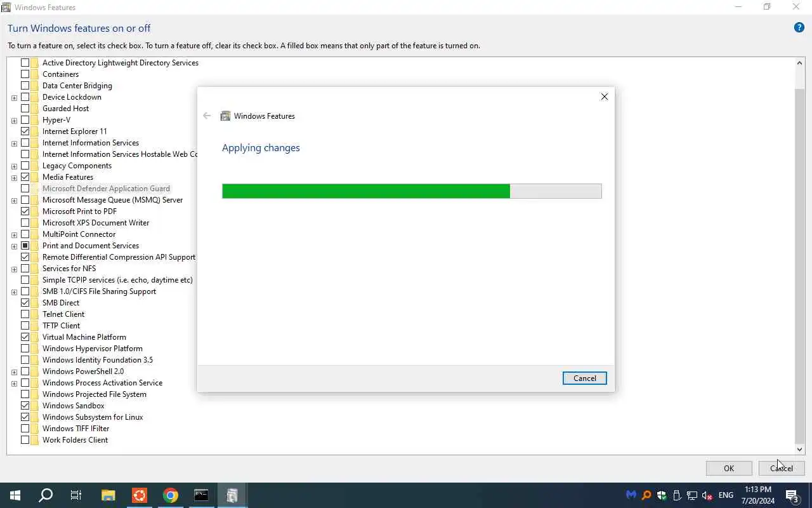812x508 pixels.
Task: Toggle the Telnet Client checkbox
Action: pyautogui.click(x=25, y=314)
